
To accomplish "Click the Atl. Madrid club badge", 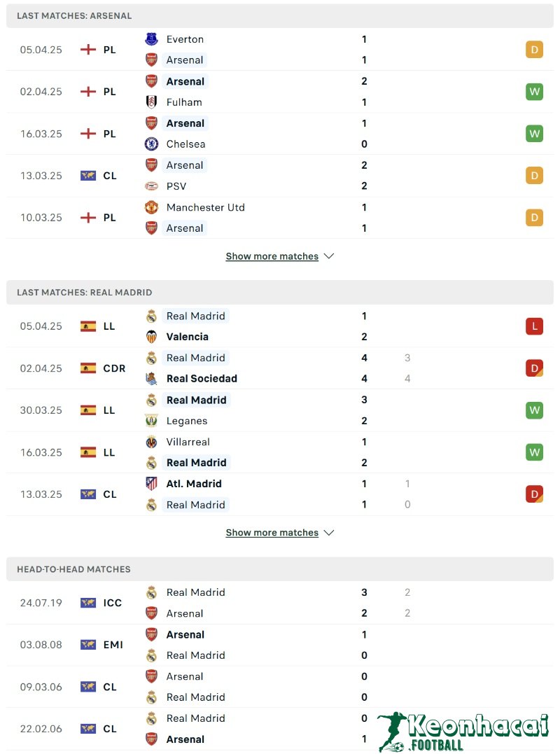I will pos(151,484).
